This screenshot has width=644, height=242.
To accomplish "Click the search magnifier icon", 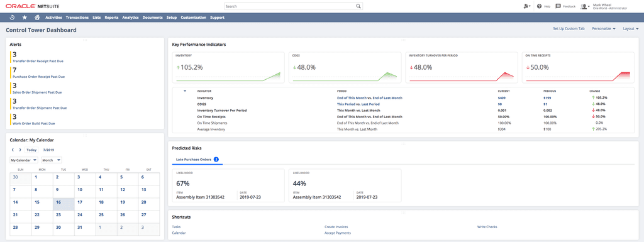I will click(358, 6).
